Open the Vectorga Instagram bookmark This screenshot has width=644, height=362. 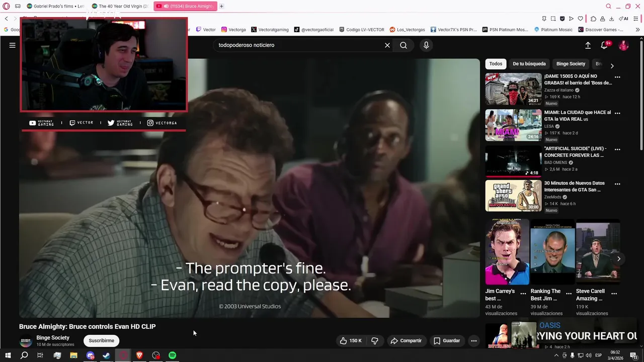[233, 30]
